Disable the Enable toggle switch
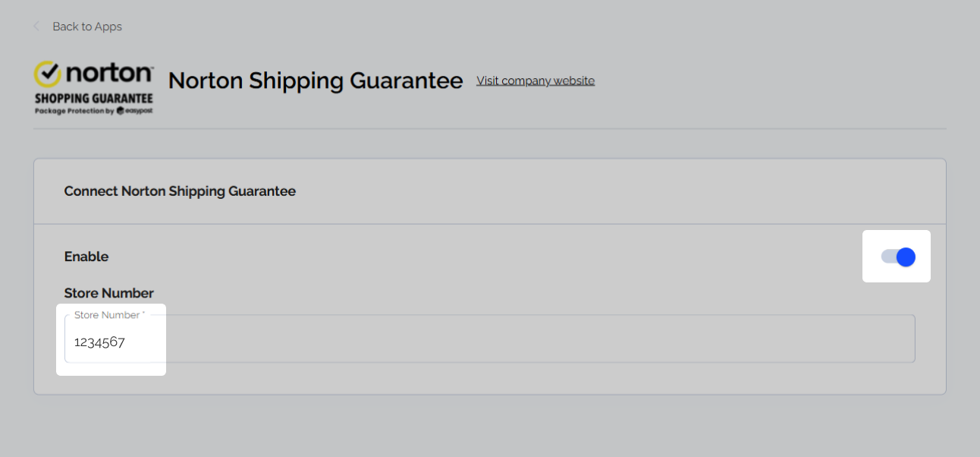 pyautogui.click(x=898, y=257)
